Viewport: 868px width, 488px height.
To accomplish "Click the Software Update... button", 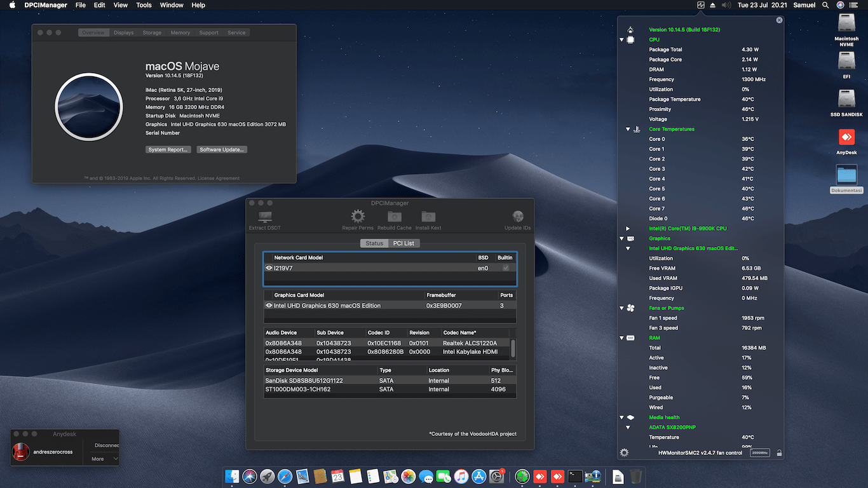I will point(222,149).
